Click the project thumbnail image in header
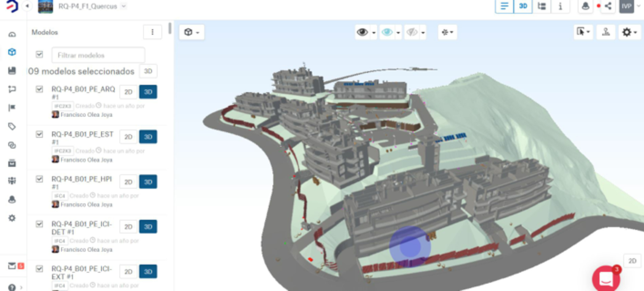The image size is (644, 291). click(45, 6)
